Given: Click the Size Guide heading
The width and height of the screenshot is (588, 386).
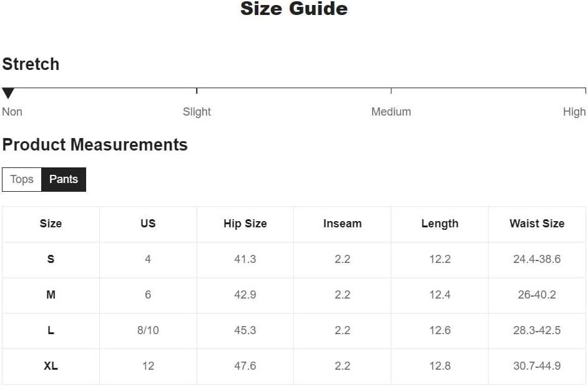Looking at the screenshot, I should tap(294, 9).
